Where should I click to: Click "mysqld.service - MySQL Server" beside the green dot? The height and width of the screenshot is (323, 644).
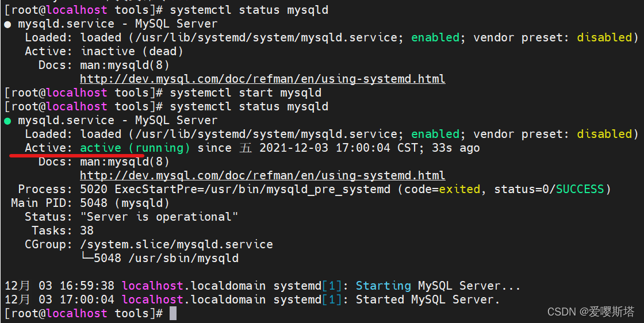(118, 120)
